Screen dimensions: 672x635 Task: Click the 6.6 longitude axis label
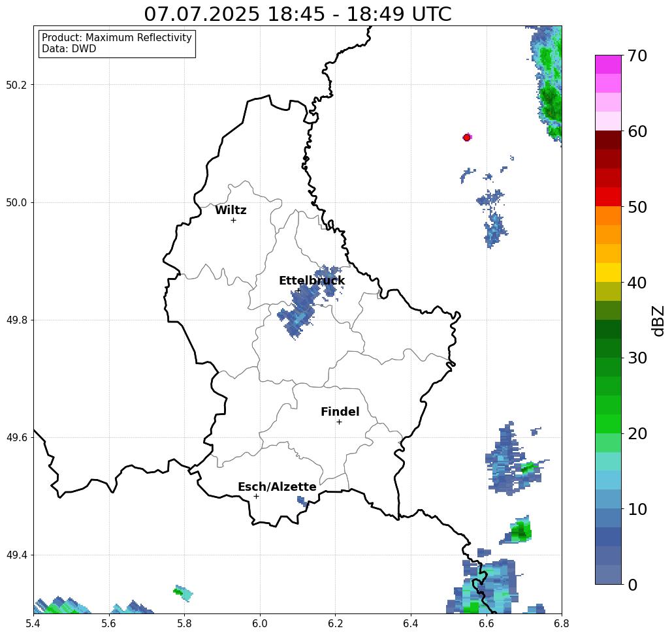click(487, 623)
